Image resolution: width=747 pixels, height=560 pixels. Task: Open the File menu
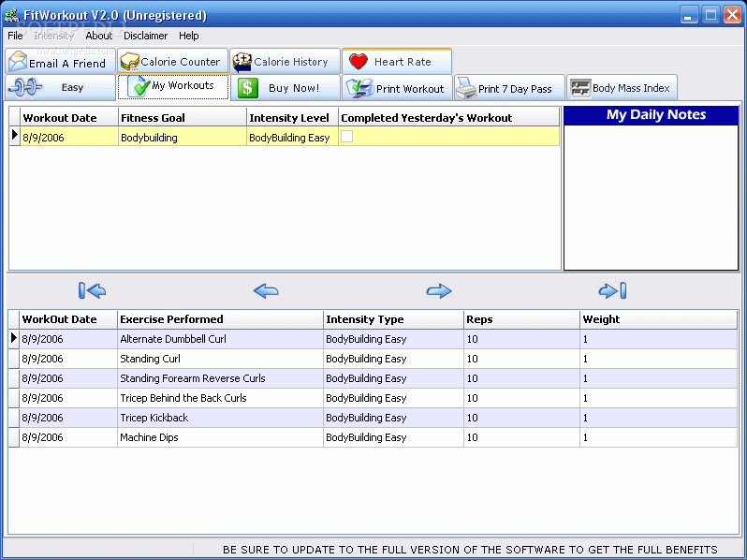click(x=15, y=36)
